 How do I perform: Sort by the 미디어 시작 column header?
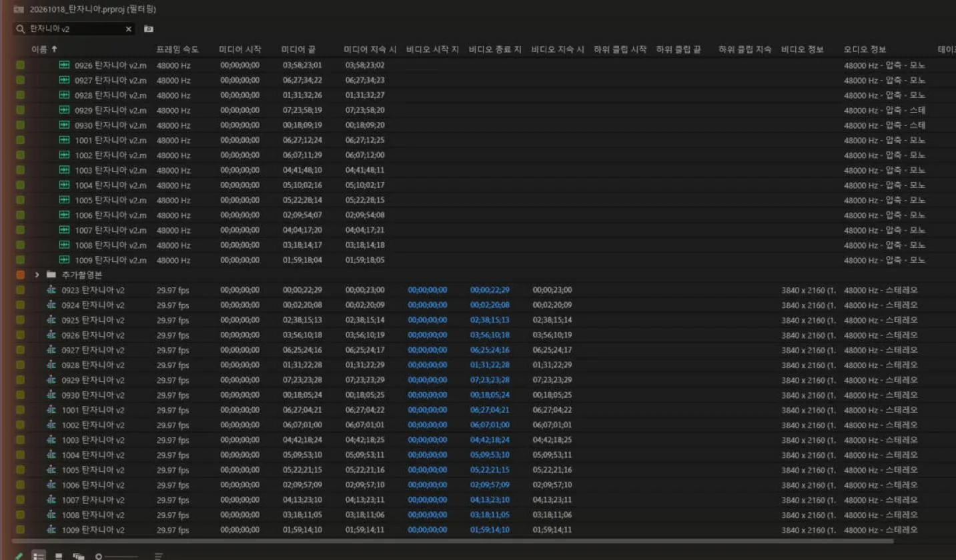(x=240, y=49)
